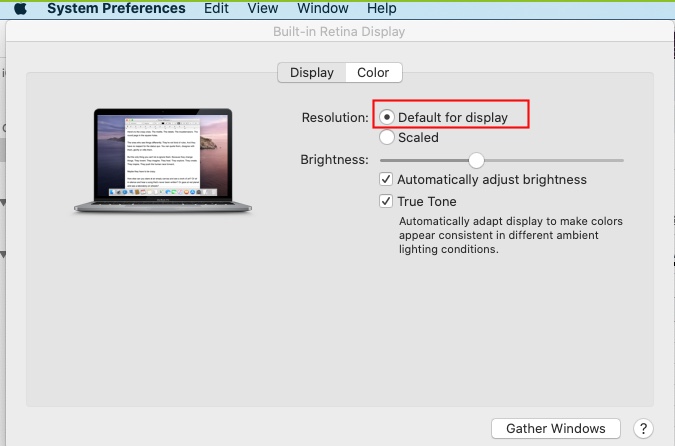Switch to the Color tab

[x=373, y=72]
